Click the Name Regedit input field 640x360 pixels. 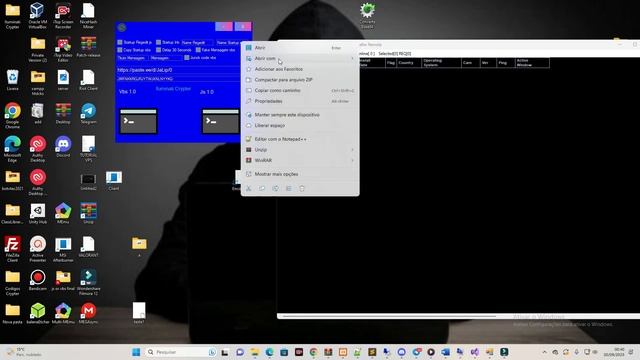coord(197,42)
